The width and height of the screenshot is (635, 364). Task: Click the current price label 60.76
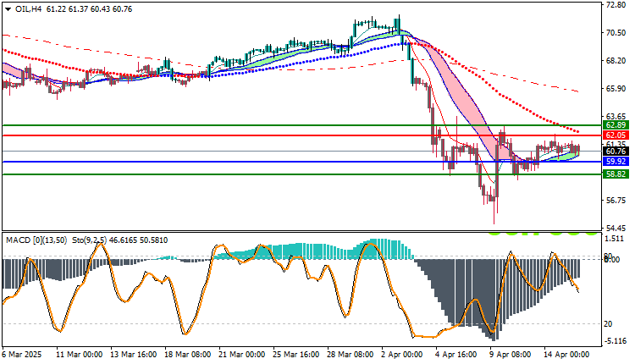coord(616,152)
